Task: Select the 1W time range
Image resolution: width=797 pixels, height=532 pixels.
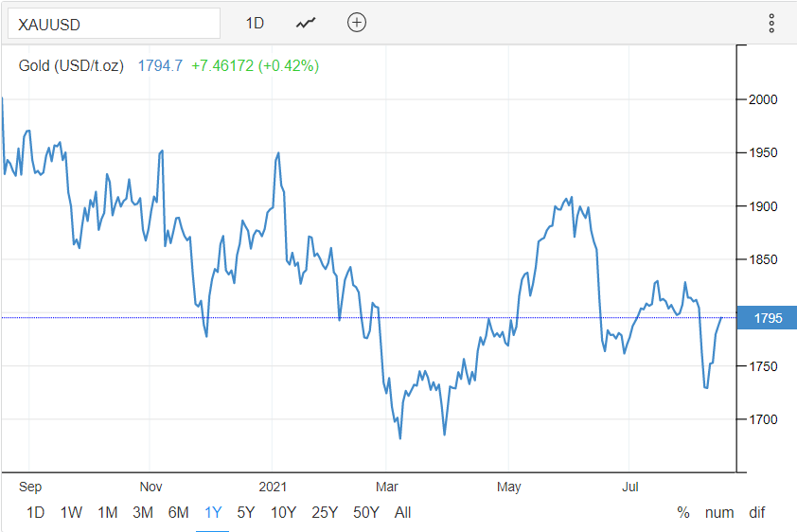Action: [x=71, y=512]
